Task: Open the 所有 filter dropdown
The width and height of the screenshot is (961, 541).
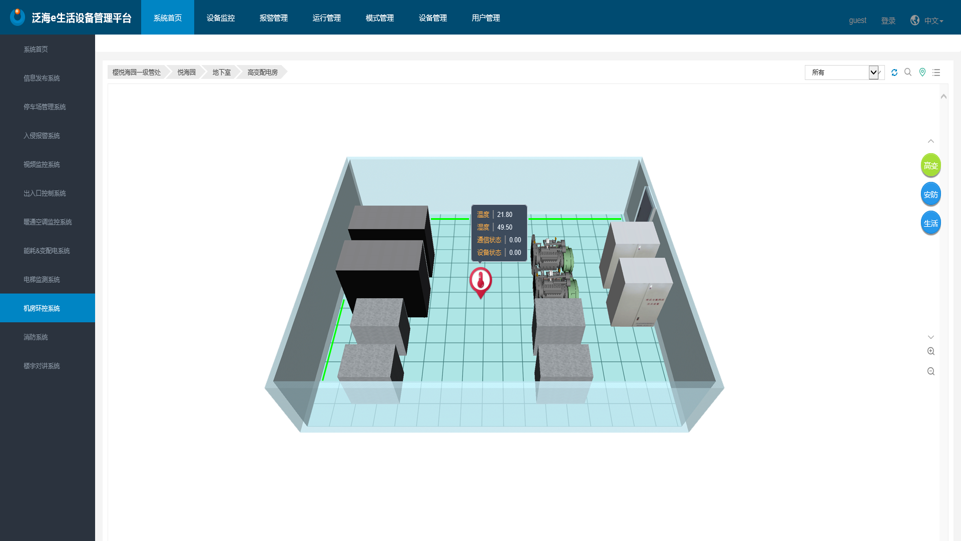Action: (x=842, y=73)
